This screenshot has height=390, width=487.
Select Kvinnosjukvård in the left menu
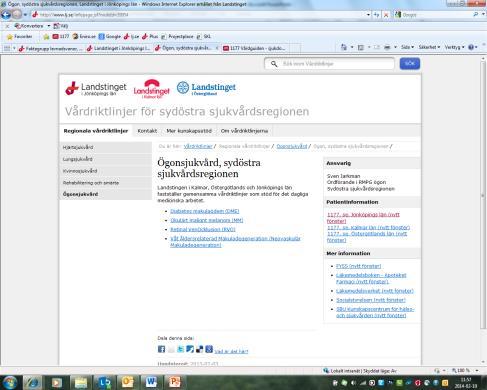[x=106, y=171]
